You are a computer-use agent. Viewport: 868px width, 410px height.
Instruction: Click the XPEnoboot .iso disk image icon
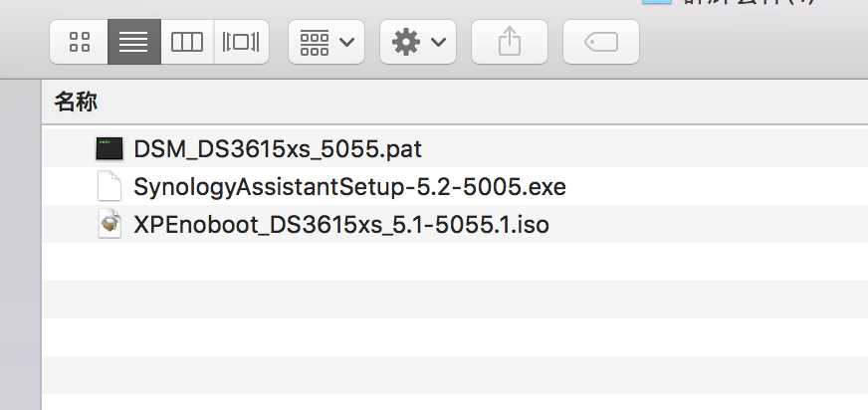point(108,225)
